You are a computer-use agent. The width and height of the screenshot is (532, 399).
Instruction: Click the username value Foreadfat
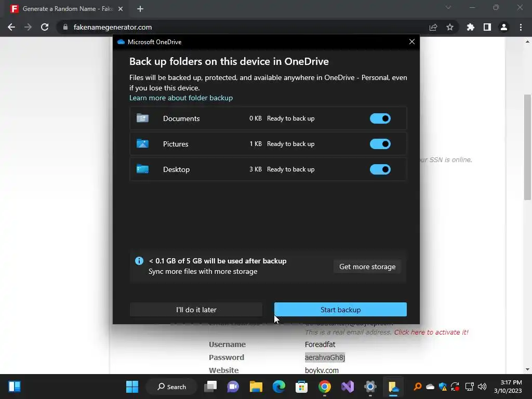click(320, 344)
